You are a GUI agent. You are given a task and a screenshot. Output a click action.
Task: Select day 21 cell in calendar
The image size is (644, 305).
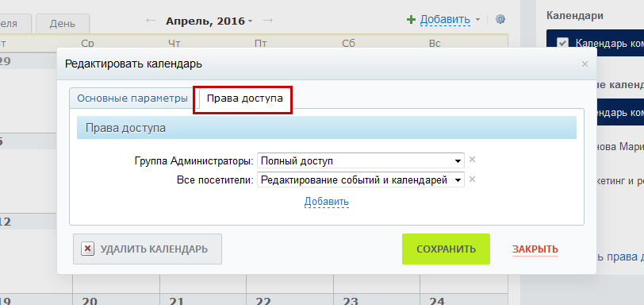tap(203, 299)
